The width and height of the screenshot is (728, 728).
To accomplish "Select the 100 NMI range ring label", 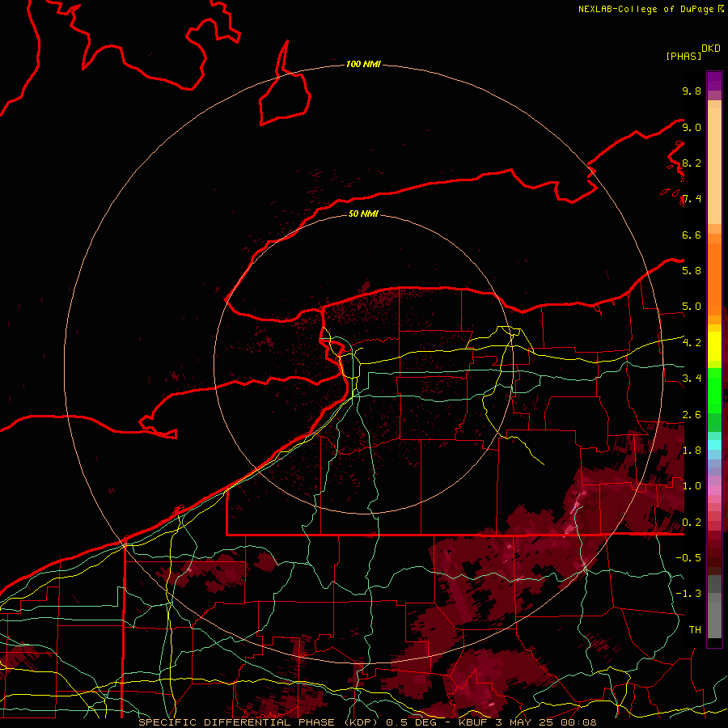I will 363,64.
